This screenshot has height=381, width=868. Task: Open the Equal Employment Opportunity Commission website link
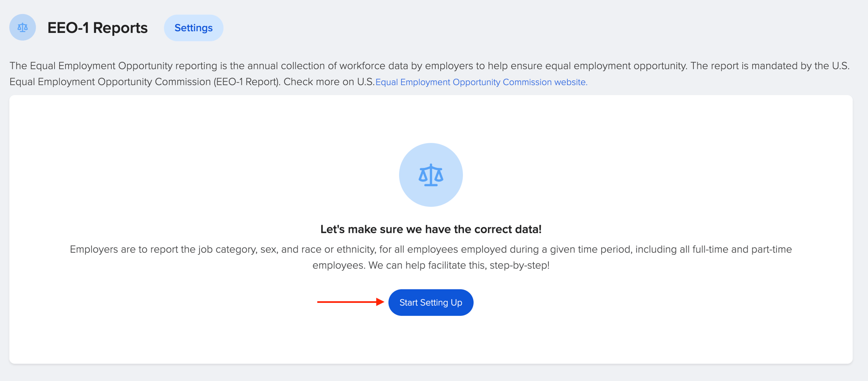[481, 82]
